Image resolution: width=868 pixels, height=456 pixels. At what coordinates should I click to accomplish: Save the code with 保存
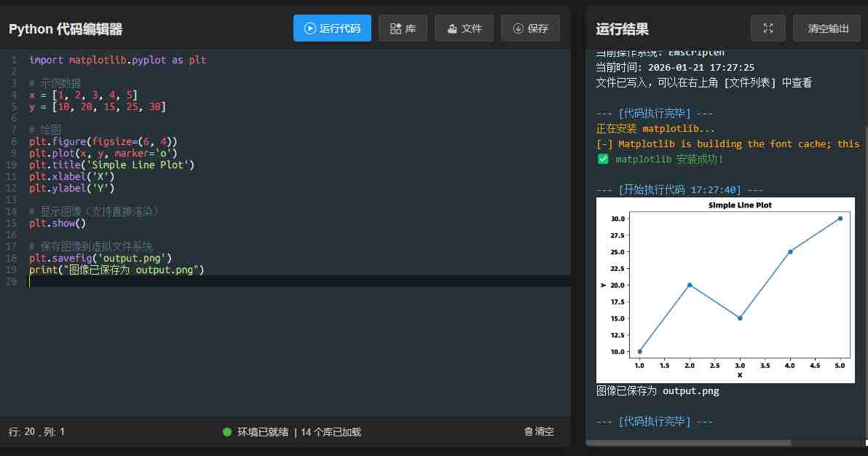530,28
